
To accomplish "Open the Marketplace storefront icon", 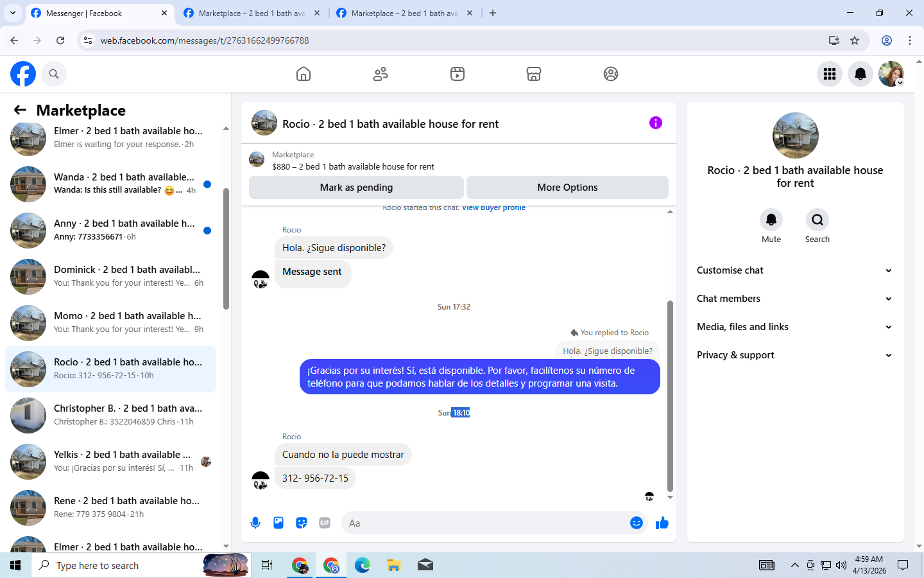I will point(534,74).
